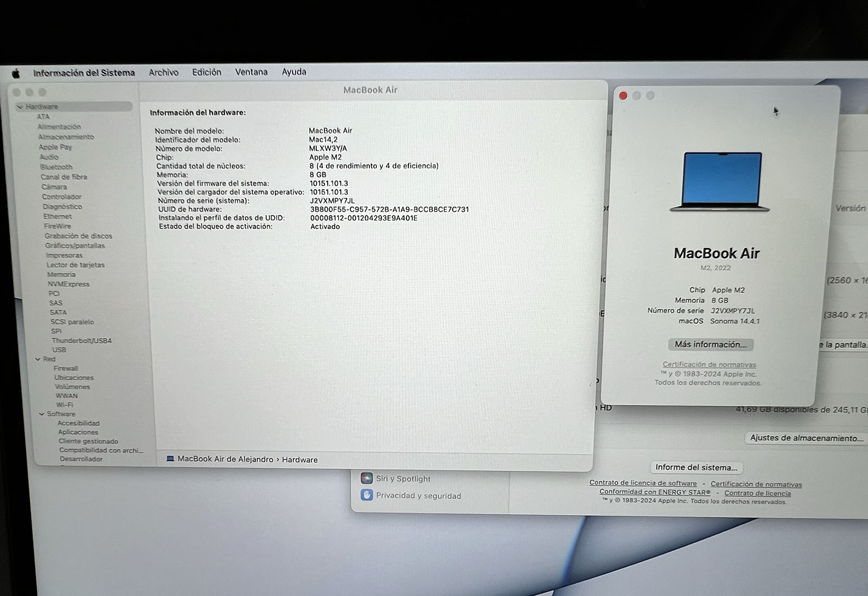The height and width of the screenshot is (596, 868).
Task: Click the MacBook Air laptop image
Action: click(x=720, y=182)
